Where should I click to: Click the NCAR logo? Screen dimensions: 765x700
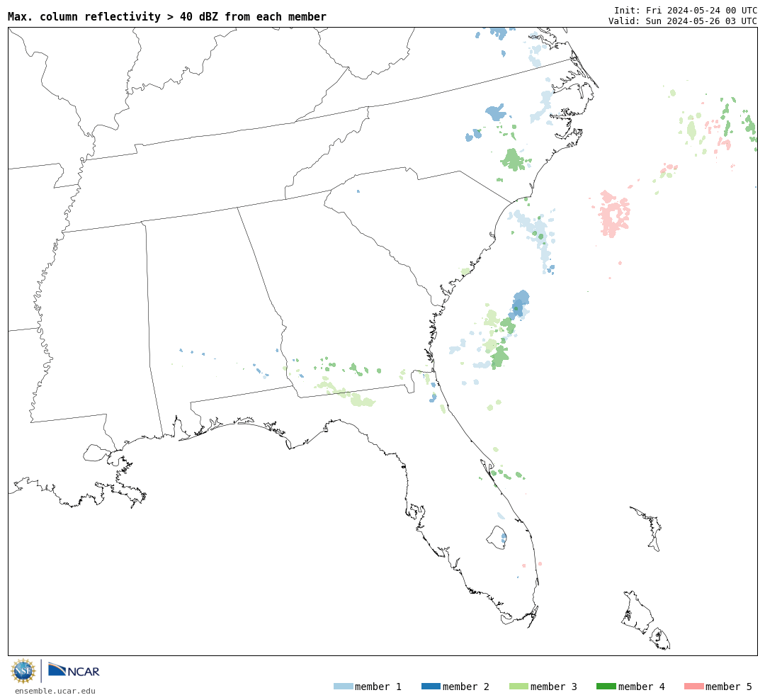click(x=74, y=670)
